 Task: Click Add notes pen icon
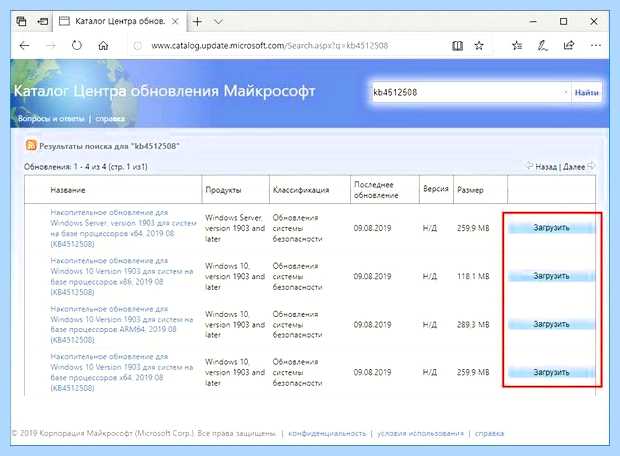542,45
